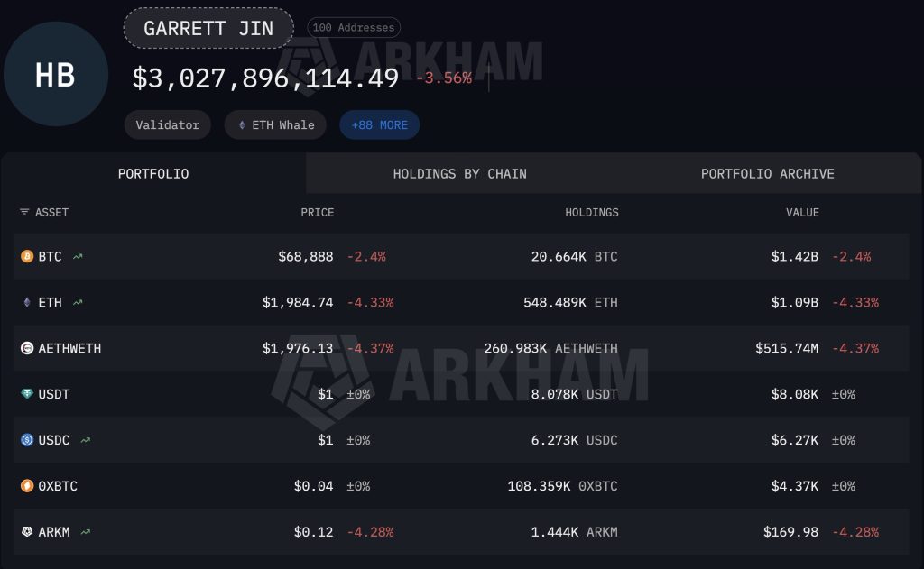The width and height of the screenshot is (924, 569).
Task: Open the PORTFOLIO ARCHIVE tab
Action: point(766,173)
